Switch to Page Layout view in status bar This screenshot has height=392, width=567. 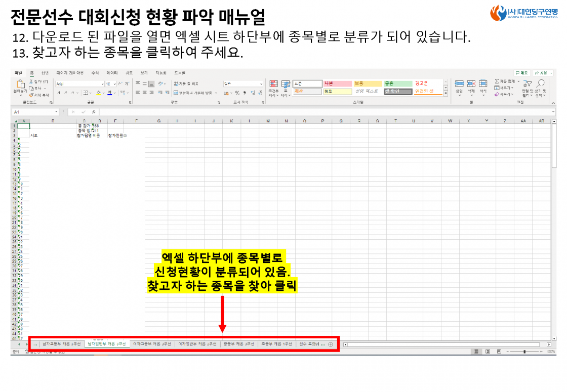pyautogui.click(x=488, y=351)
